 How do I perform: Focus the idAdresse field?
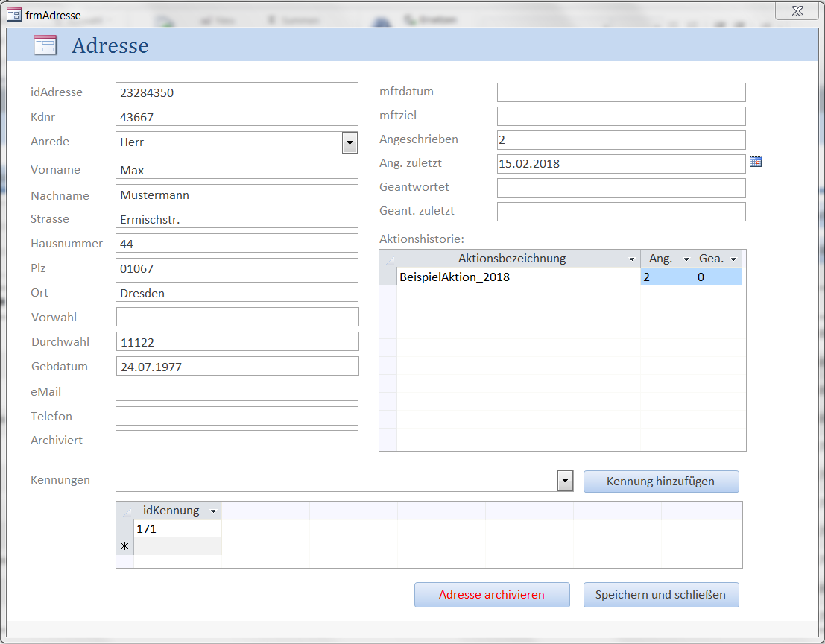[237, 92]
